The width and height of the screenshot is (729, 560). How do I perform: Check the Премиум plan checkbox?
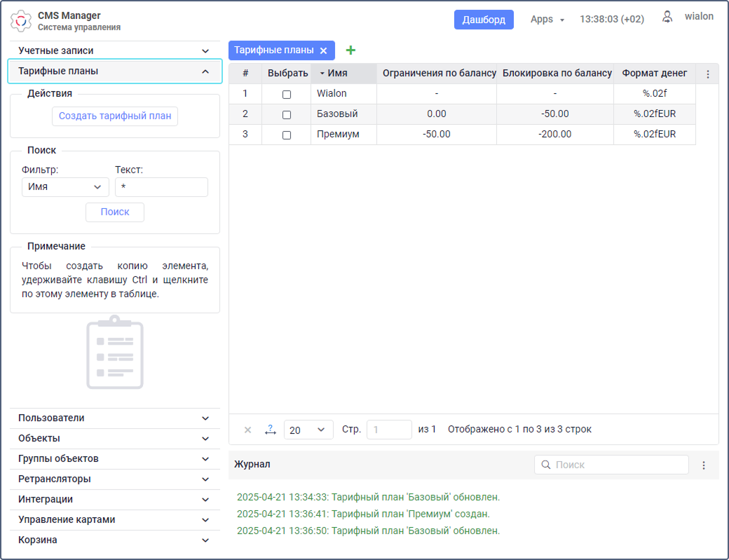tap(286, 135)
